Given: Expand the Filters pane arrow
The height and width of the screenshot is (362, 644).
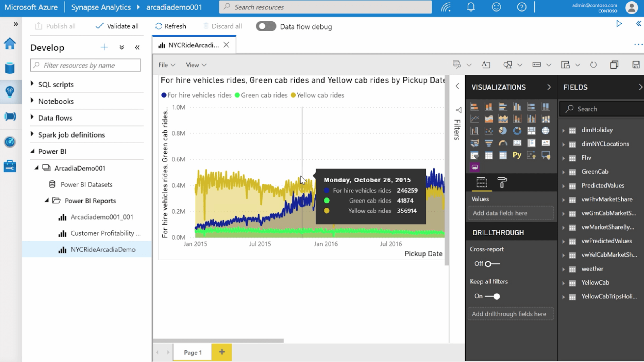Looking at the screenshot, I should [457, 86].
